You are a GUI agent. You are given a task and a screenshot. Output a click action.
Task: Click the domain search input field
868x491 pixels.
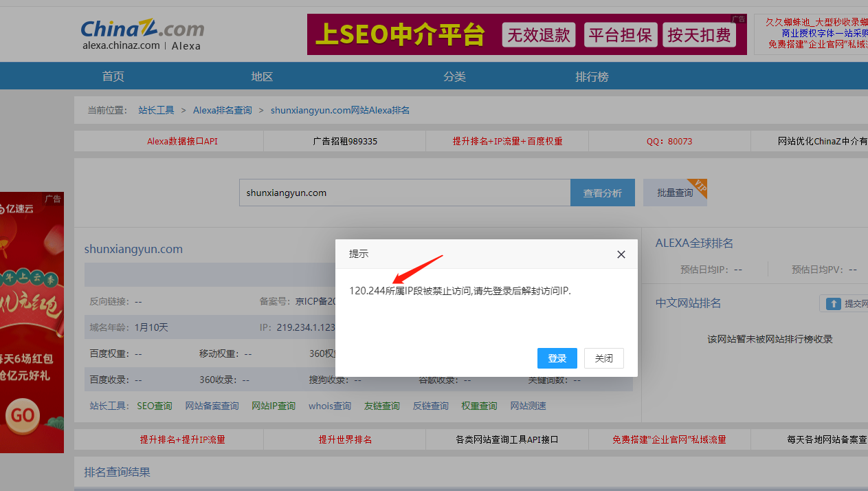pyautogui.click(x=405, y=193)
